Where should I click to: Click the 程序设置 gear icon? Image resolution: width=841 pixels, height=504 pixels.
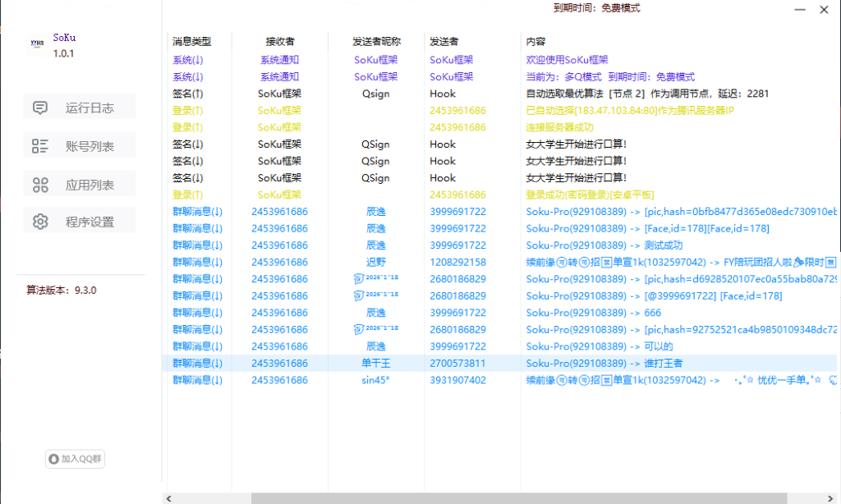(x=40, y=222)
